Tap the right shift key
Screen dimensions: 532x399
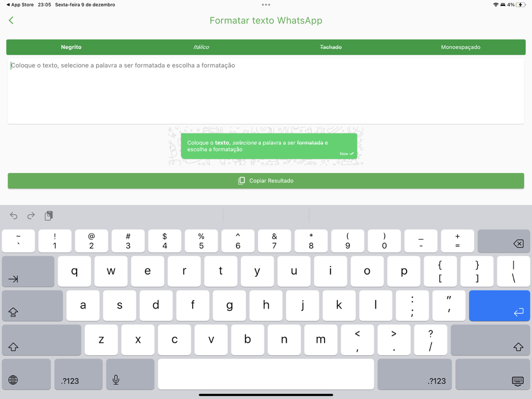[491, 340]
